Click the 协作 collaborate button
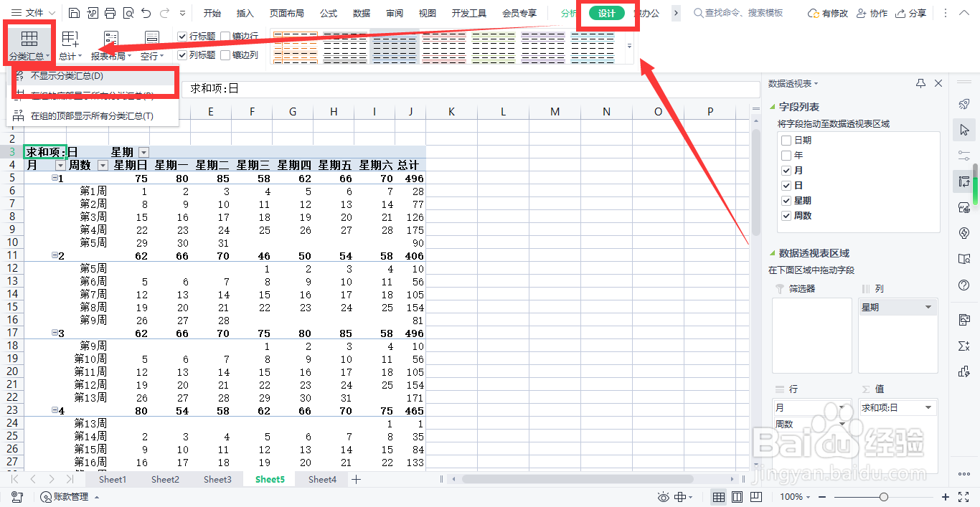 [x=873, y=13]
